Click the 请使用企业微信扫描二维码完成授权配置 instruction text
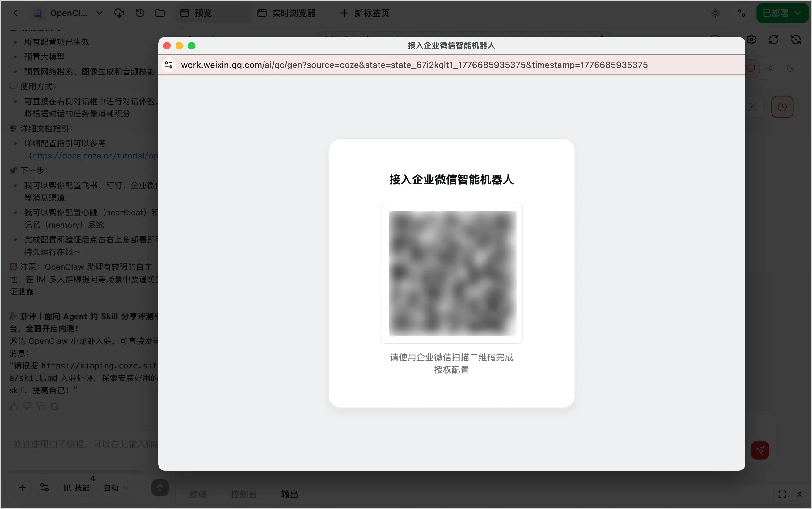812x509 pixels. pos(452,364)
